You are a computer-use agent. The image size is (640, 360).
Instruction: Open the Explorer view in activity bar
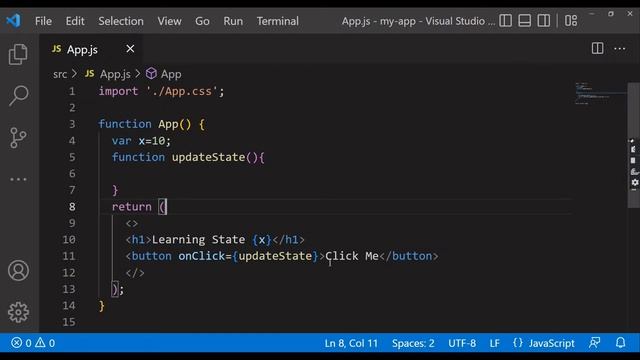coord(18,54)
